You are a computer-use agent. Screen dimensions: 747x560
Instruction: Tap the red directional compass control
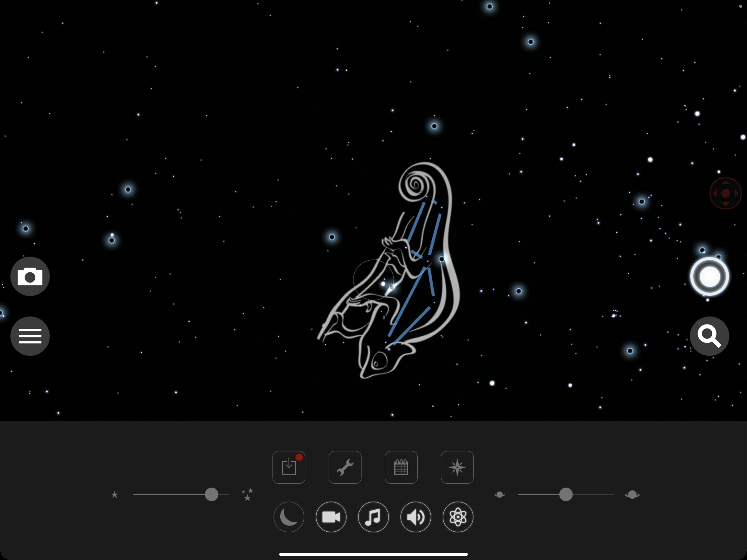725,193
